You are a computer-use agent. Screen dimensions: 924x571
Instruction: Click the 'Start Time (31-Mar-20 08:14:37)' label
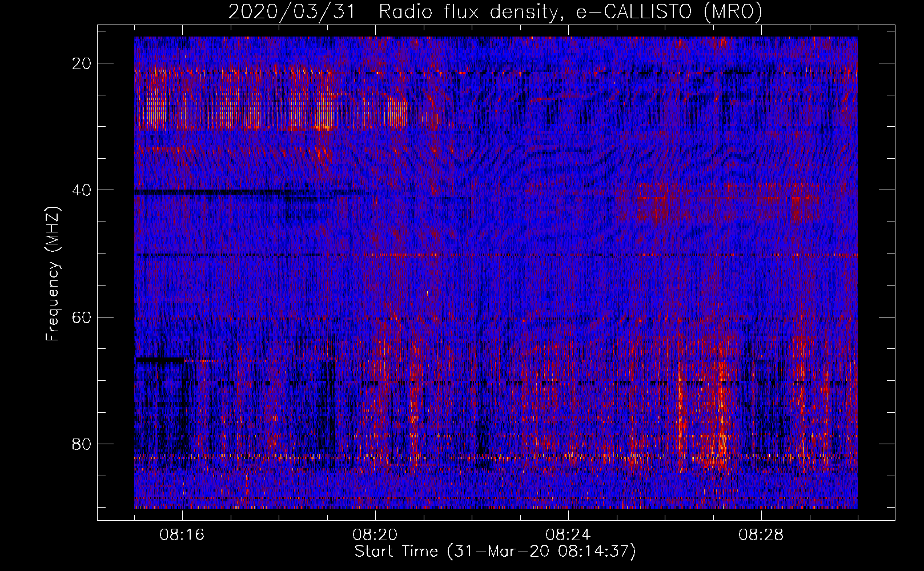click(495, 552)
